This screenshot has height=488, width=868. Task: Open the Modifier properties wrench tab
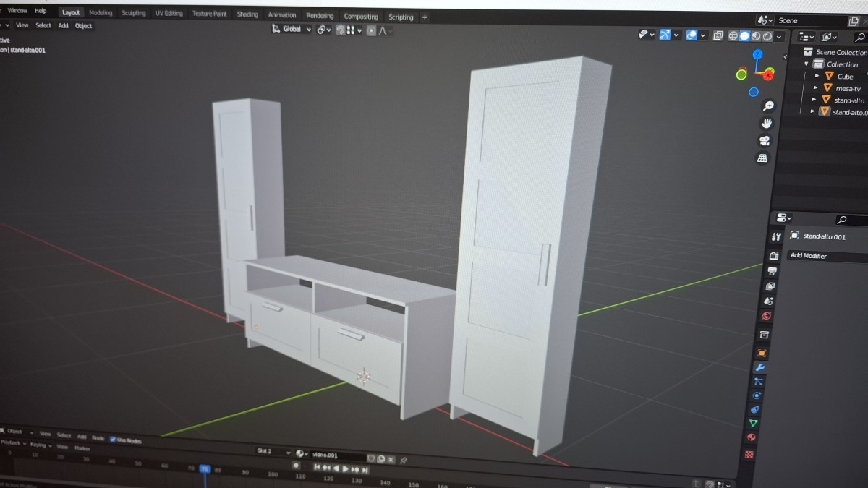click(759, 367)
